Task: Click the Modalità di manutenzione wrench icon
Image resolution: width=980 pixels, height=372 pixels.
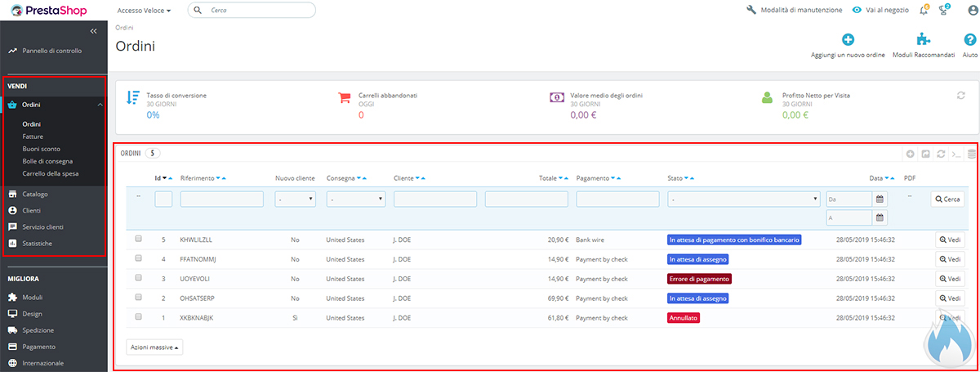Action: coord(751,11)
